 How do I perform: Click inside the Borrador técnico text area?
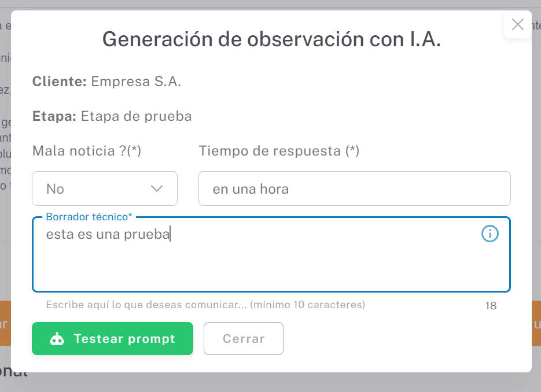click(271, 260)
